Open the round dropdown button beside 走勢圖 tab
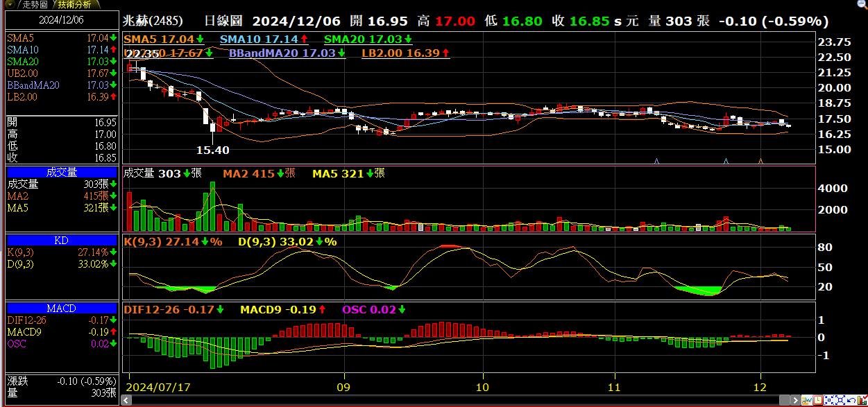The width and height of the screenshot is (868, 407). (9, 4)
